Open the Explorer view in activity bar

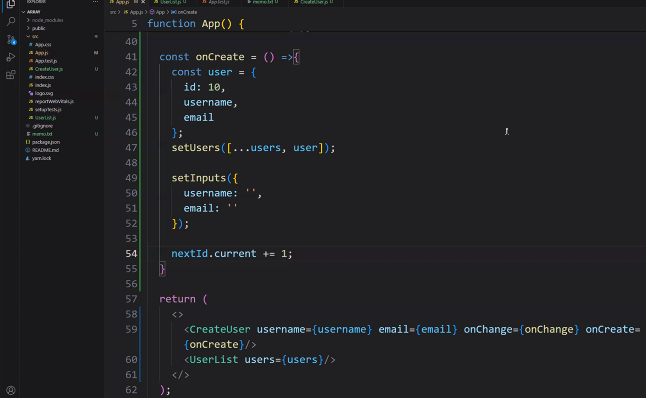tap(11, 4)
